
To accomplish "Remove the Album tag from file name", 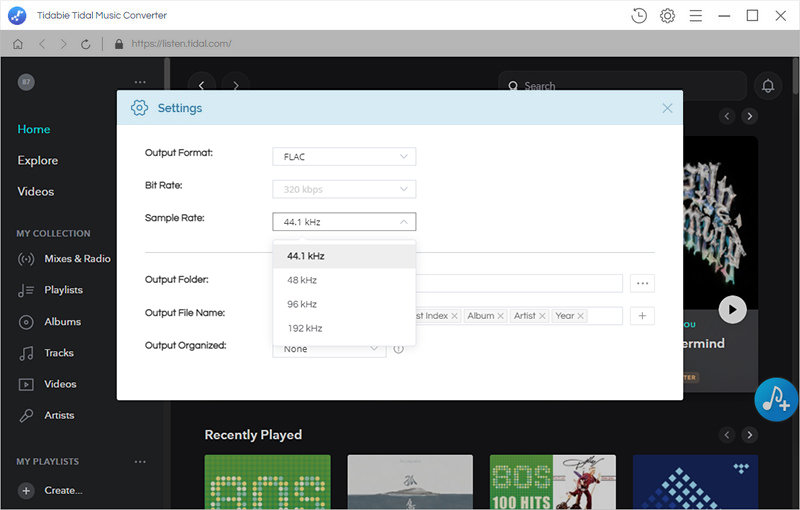I will tap(501, 316).
